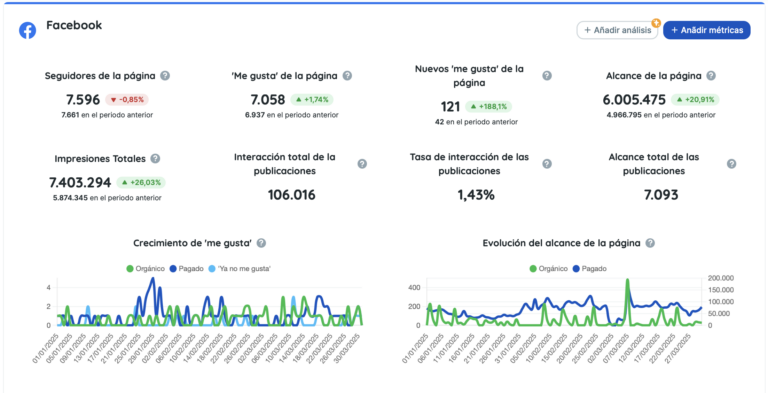
Task: Click the tall blue Pagado peak in likes chart
Action: [x=153, y=279]
